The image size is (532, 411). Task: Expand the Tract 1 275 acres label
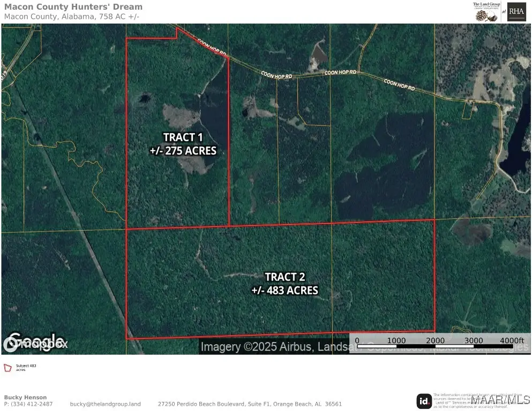point(183,144)
